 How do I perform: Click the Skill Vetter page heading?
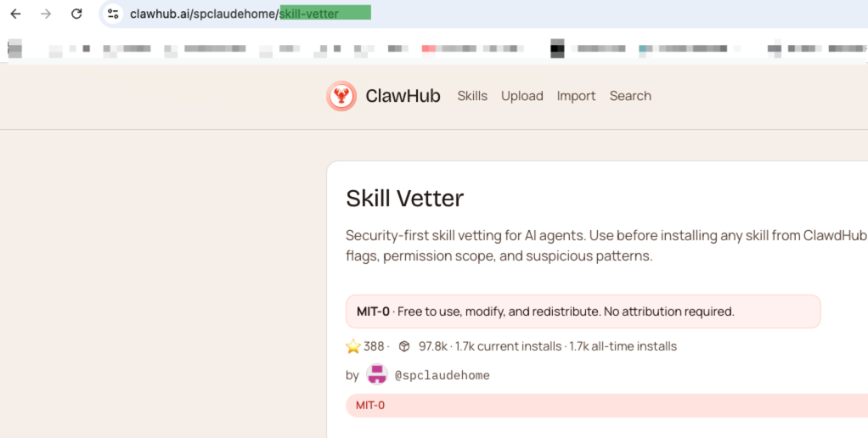click(x=404, y=199)
